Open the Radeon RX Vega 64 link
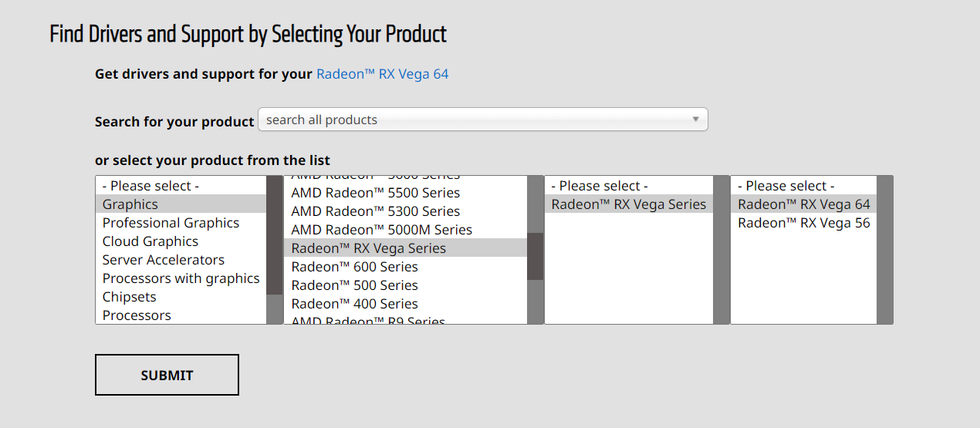The width and height of the screenshot is (980, 428). (x=382, y=74)
